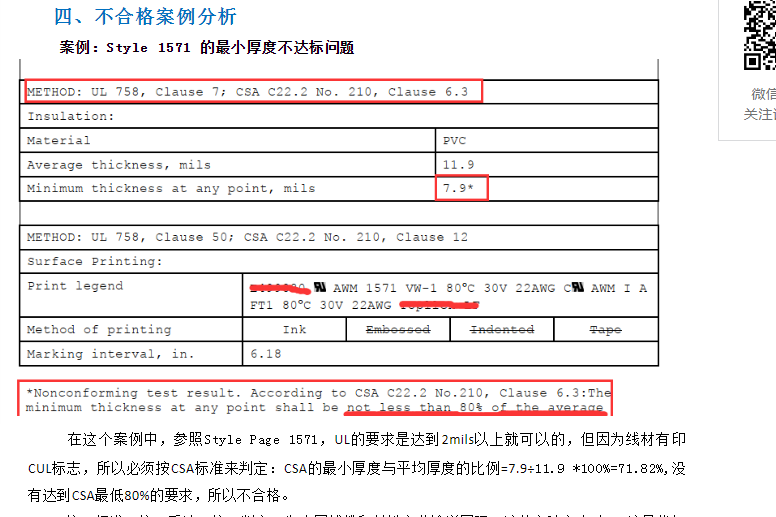The width and height of the screenshot is (776, 517).
Task: Click the Insulation row label
Action: pos(70,116)
